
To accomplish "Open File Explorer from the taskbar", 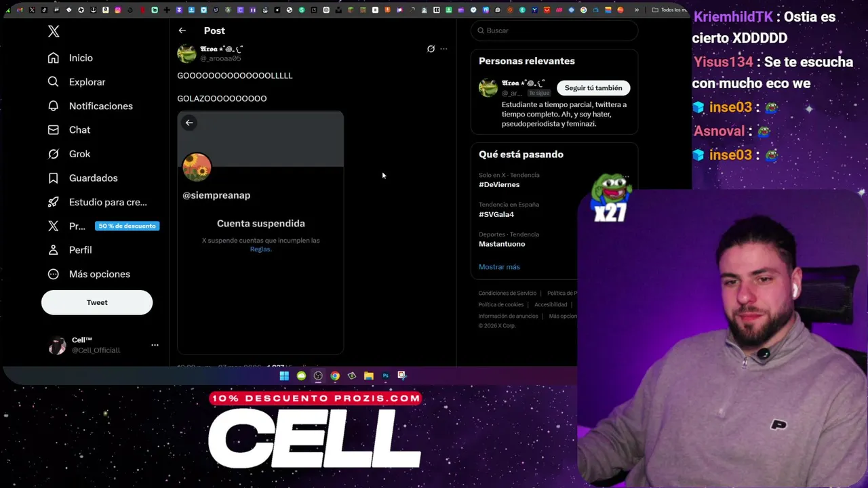I will coord(369,375).
